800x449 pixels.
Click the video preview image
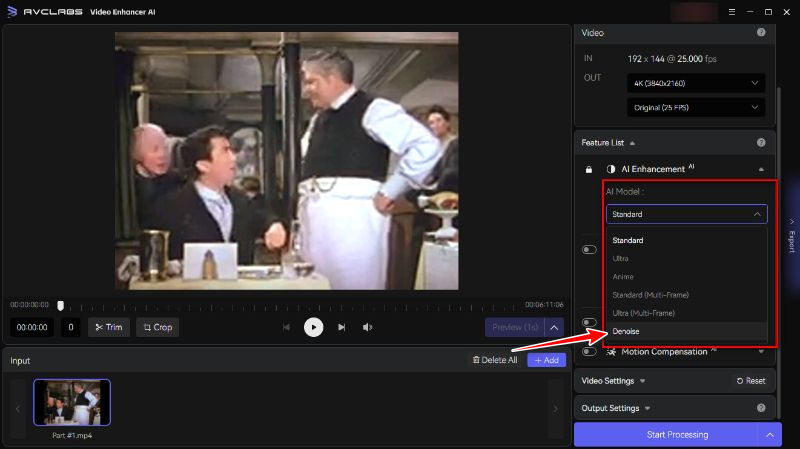tap(286, 161)
